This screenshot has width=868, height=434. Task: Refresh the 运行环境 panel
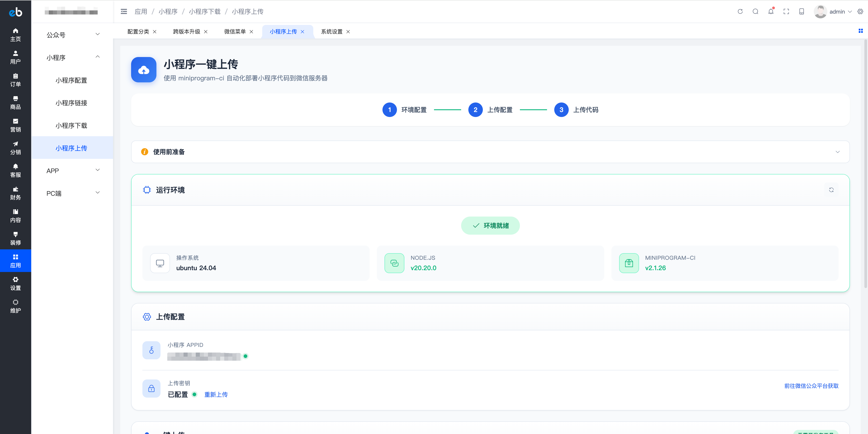831,190
